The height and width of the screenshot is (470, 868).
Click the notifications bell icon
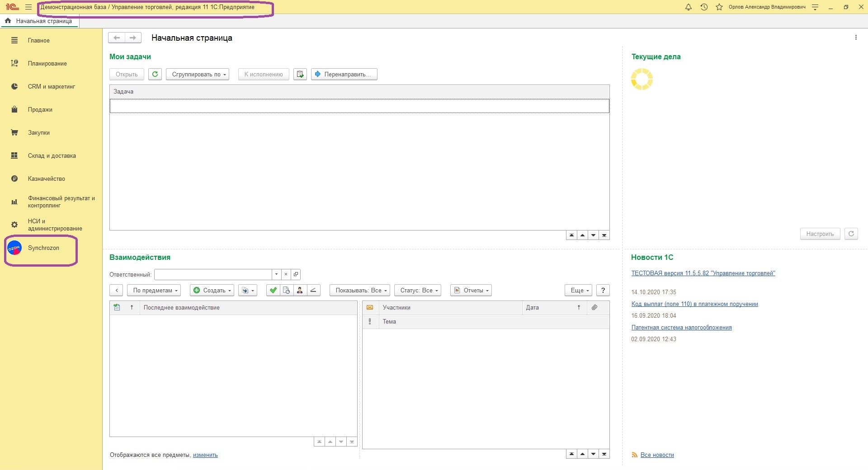[689, 7]
